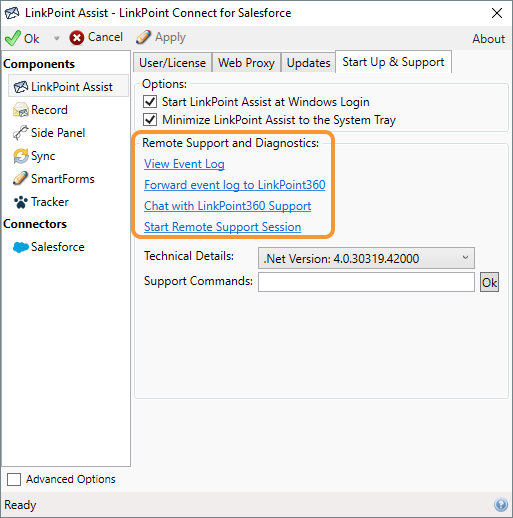The height and width of the screenshot is (518, 513).
Task: Click the Technical Details label
Action: pyautogui.click(x=189, y=256)
